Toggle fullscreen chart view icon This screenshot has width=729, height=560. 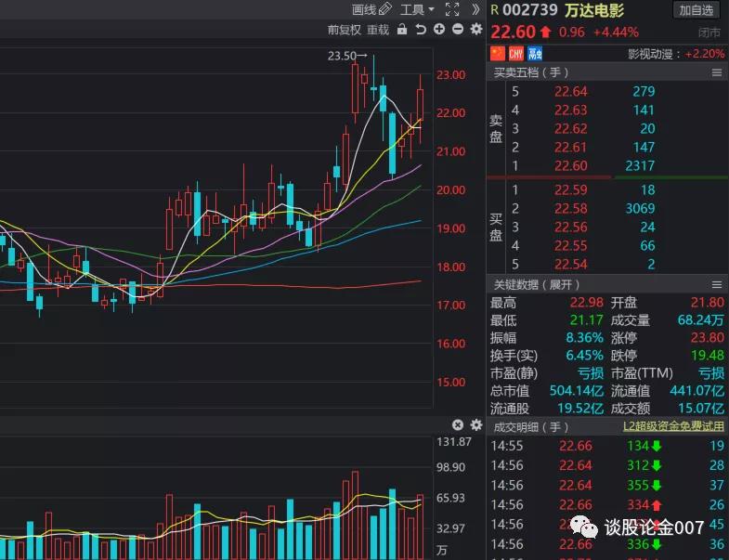click(452, 9)
